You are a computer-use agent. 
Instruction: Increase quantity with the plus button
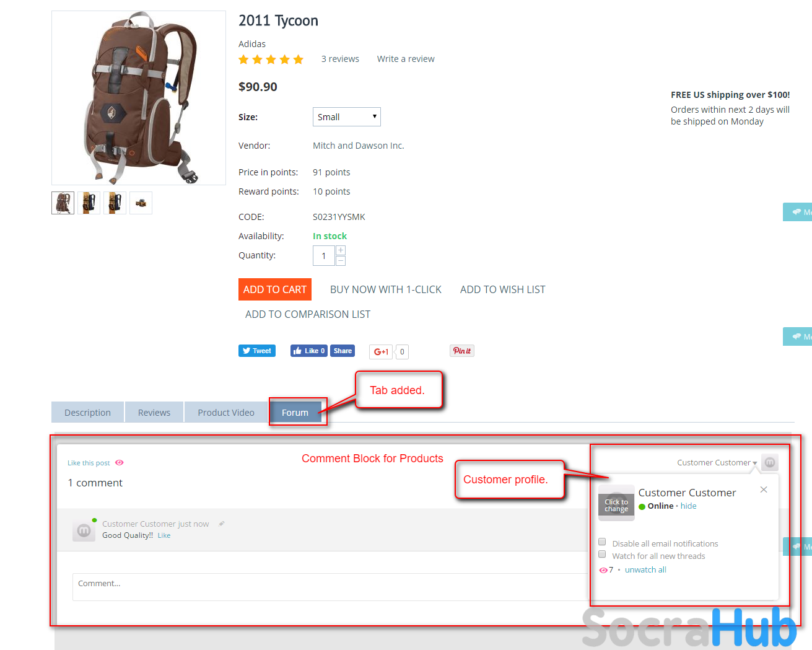(x=341, y=250)
